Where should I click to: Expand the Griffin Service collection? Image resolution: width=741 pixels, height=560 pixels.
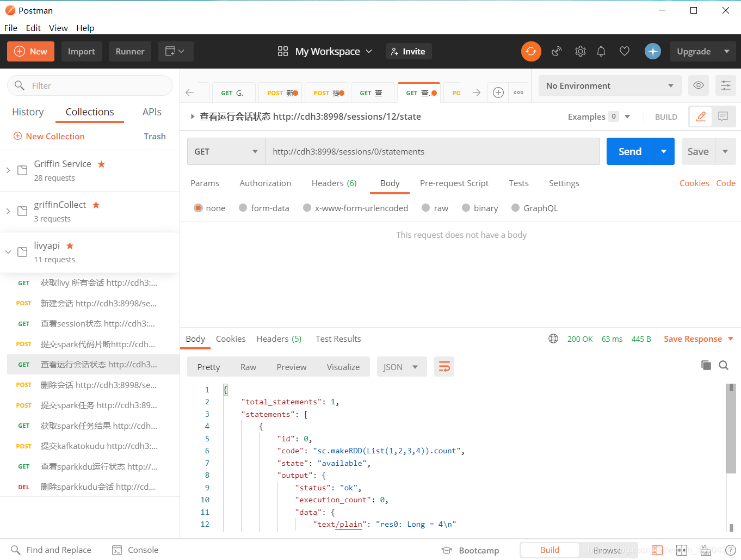8,170
